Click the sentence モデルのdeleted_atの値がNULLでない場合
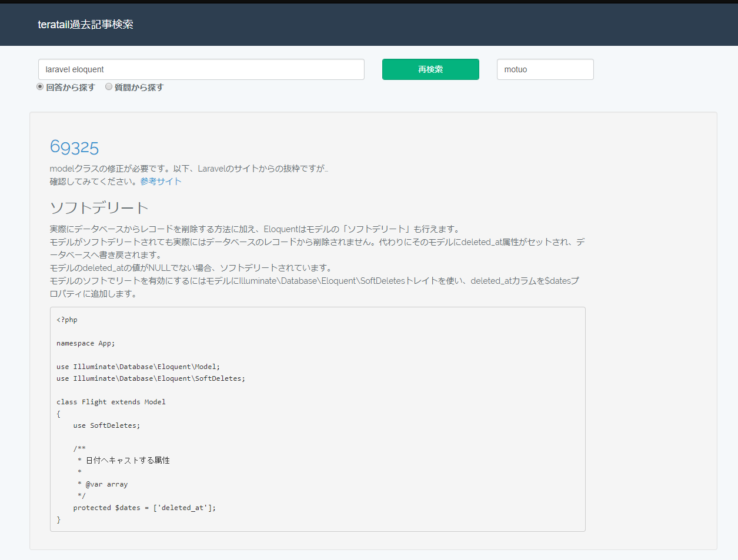The width and height of the screenshot is (738, 560). tap(191, 268)
